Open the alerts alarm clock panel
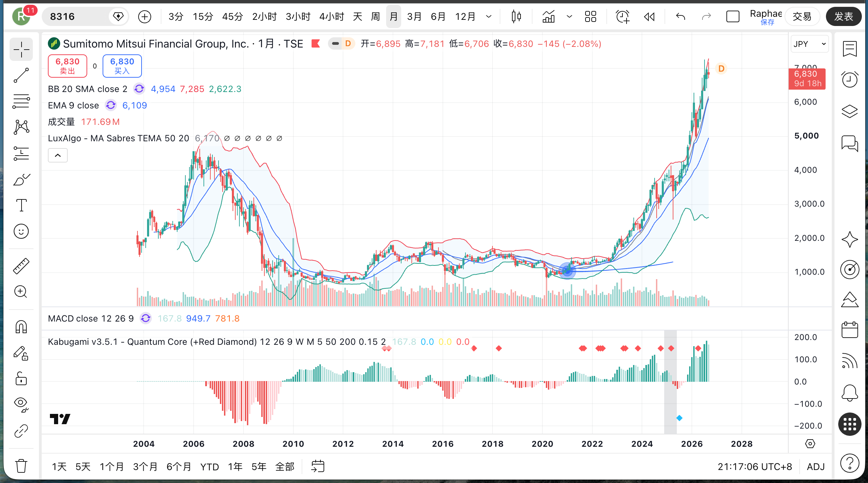Image resolution: width=868 pixels, height=483 pixels. tap(850, 80)
